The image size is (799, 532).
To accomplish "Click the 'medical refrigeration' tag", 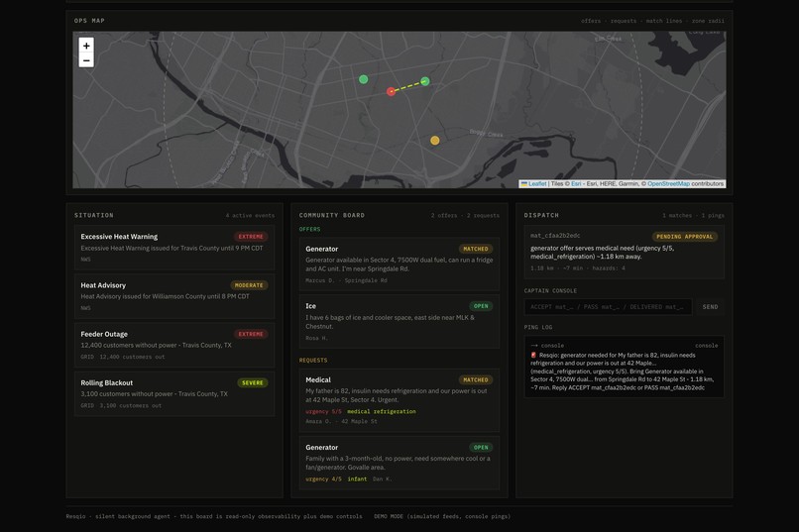I will (381, 411).
